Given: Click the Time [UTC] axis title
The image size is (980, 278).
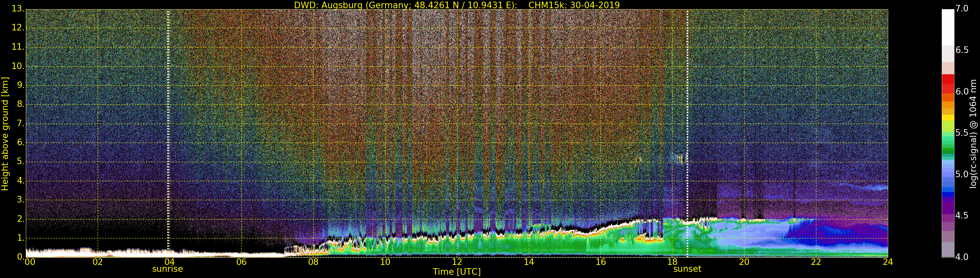Looking at the screenshot, I should [457, 272].
